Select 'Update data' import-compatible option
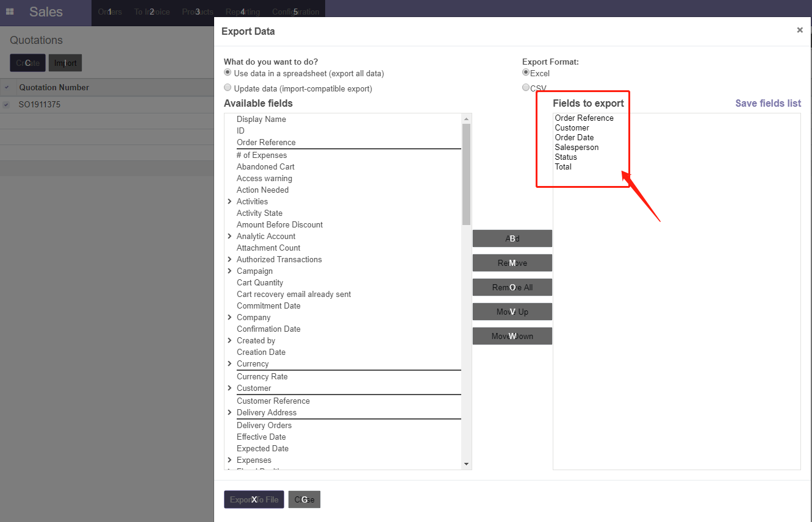812x522 pixels. click(x=228, y=88)
